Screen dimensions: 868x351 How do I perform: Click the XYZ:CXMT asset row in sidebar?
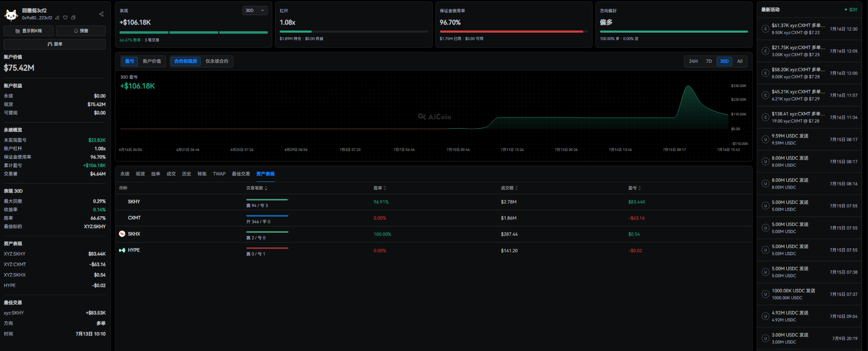[55, 264]
